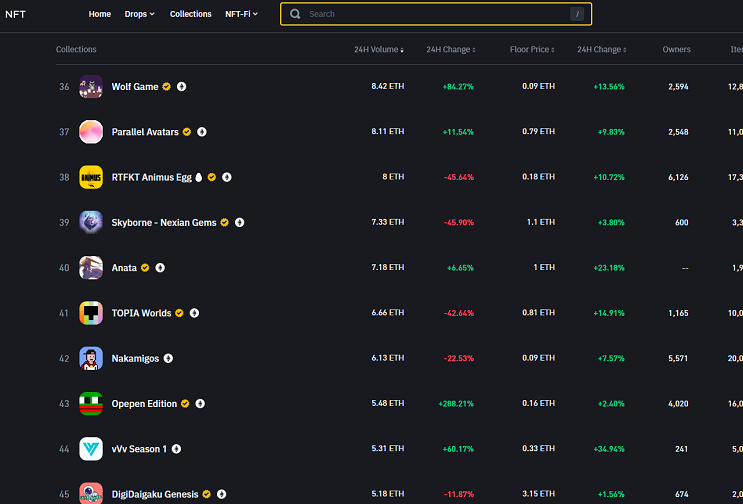The image size is (743, 504).
Task: Open the vVv Season 1 thumbnail
Action: tap(91, 449)
